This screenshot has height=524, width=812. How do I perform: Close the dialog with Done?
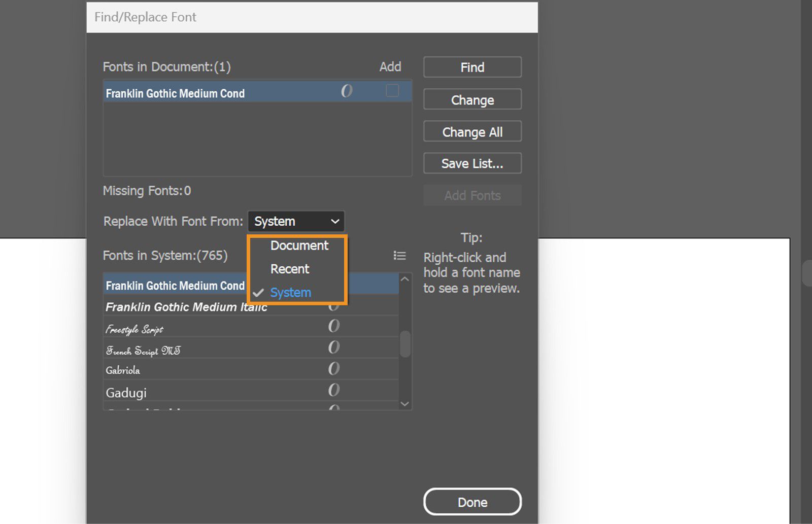tap(472, 502)
